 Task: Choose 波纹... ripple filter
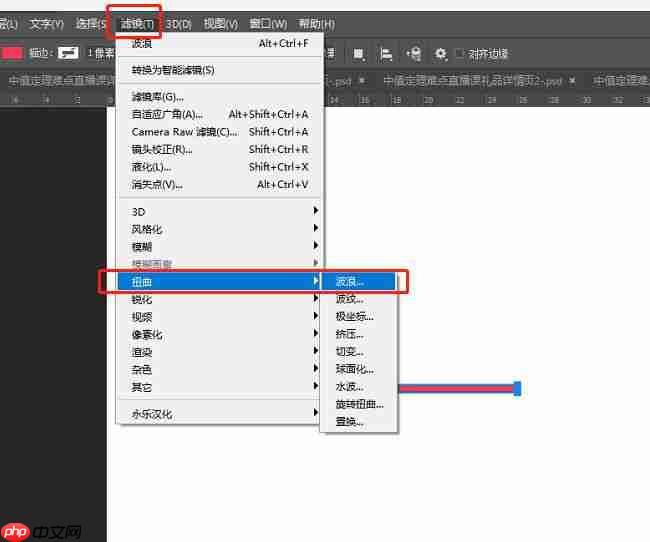[x=359, y=299]
